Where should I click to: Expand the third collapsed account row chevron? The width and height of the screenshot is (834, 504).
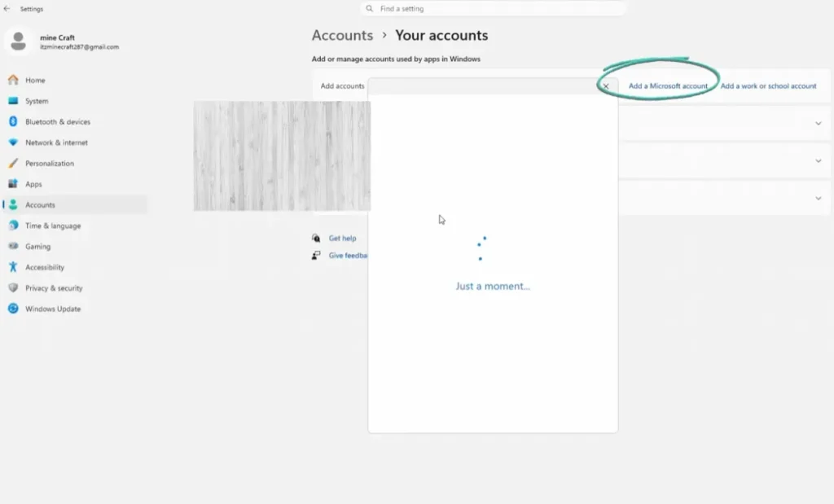click(818, 199)
